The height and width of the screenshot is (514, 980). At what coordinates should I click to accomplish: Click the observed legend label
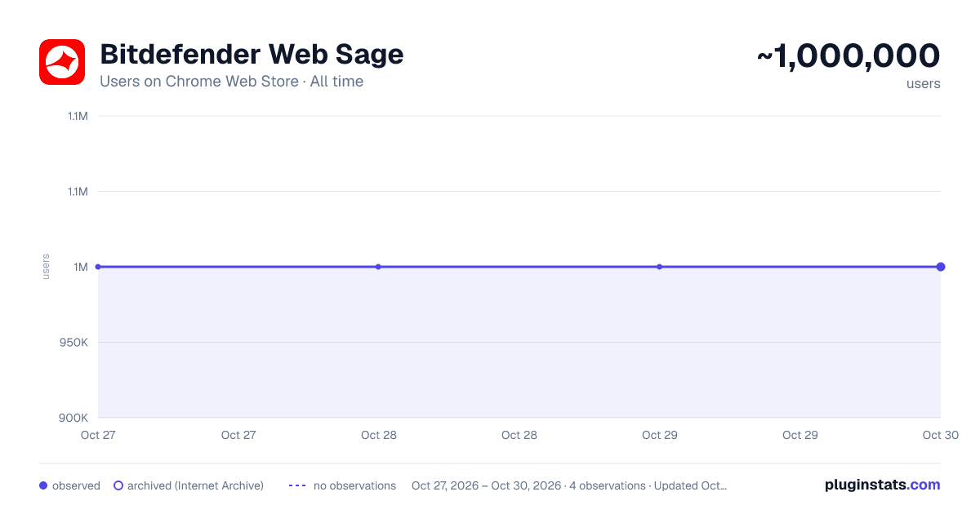(x=76, y=485)
